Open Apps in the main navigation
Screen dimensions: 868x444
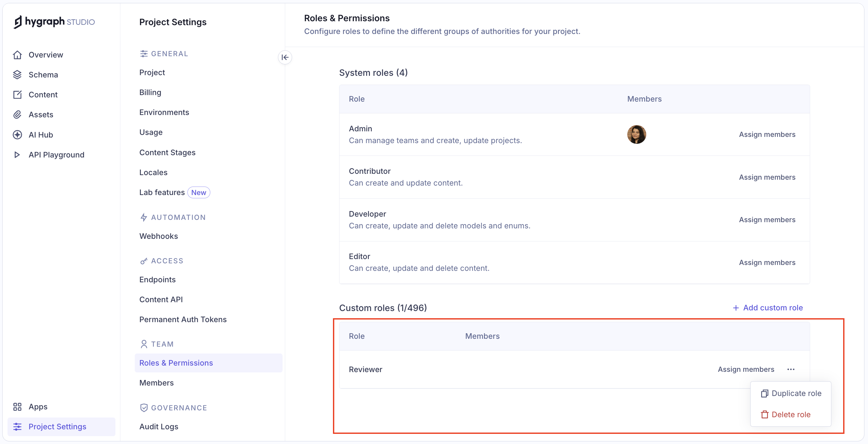[x=38, y=407]
